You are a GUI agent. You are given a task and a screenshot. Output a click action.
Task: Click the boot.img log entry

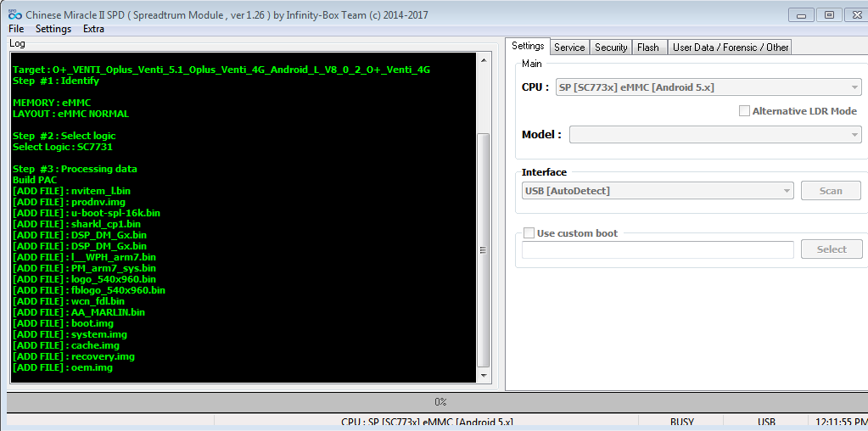click(x=63, y=323)
